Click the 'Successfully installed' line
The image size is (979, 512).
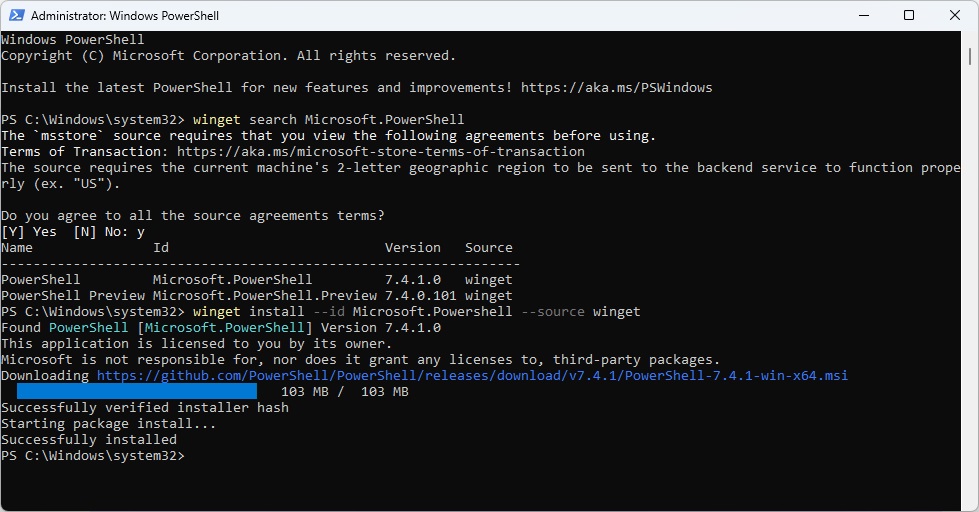click(89, 439)
